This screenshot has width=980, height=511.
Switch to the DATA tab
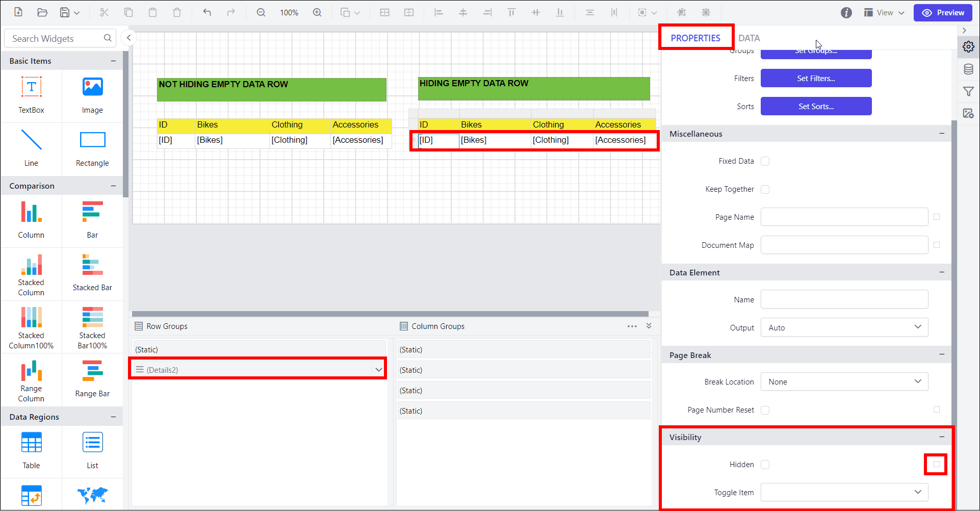pos(749,38)
